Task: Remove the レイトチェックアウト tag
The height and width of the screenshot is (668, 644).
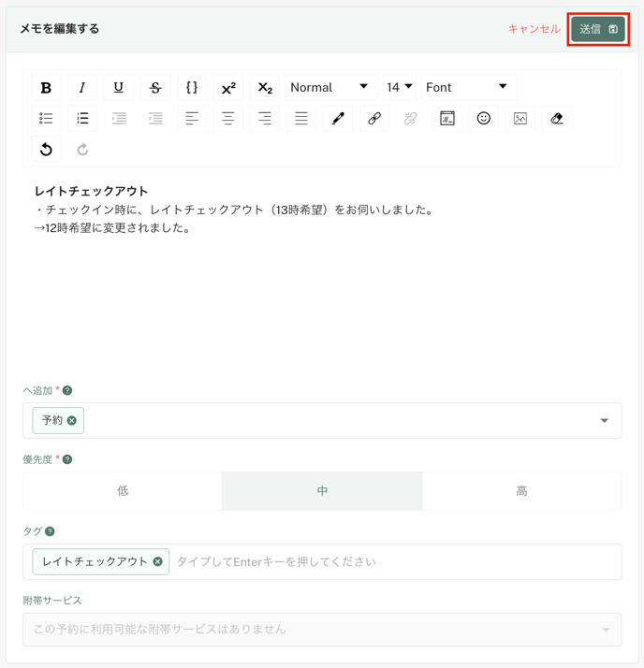Action: [x=157, y=562]
